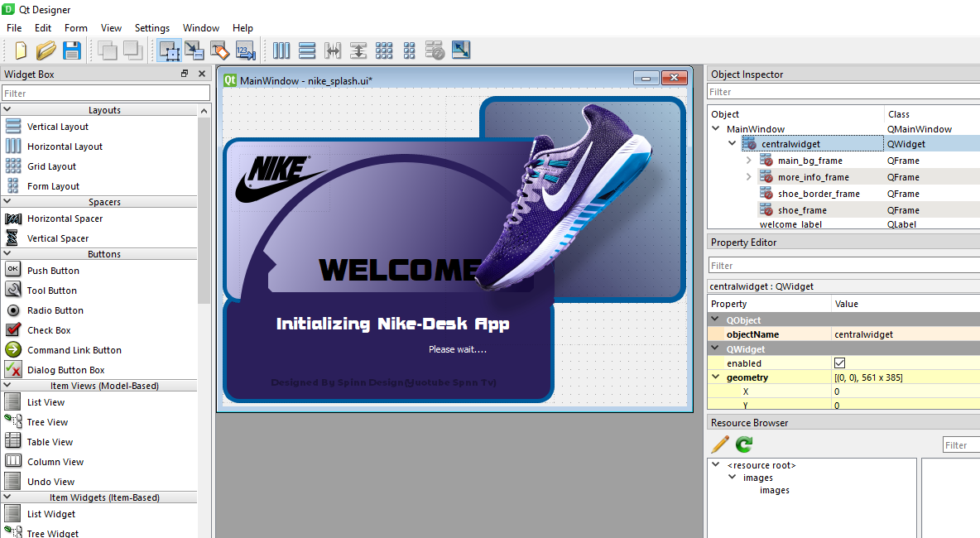Click the Widget Box vertical scrollbar
Image resolution: width=980 pixels, height=538 pixels.
(x=204, y=209)
